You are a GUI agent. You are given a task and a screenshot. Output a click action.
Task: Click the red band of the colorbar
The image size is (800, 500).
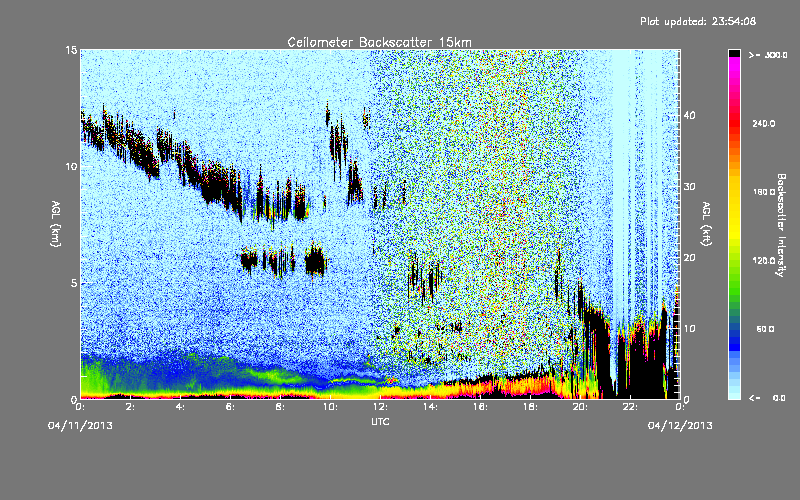734,125
